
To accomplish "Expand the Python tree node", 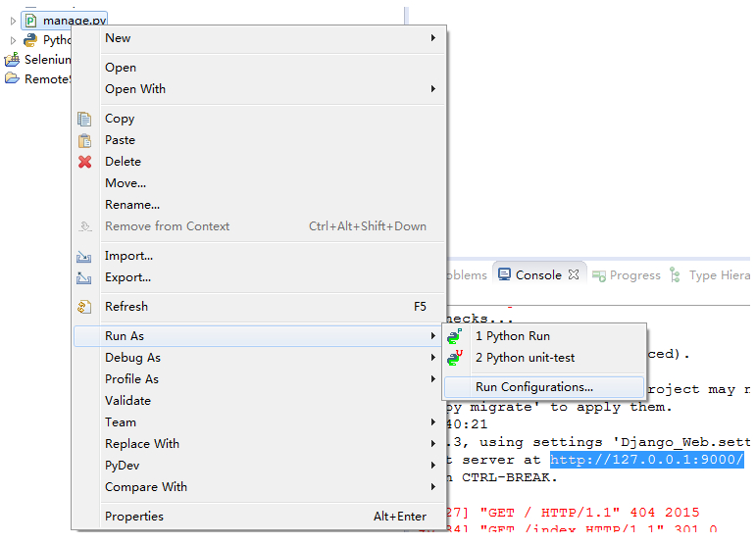I will (x=13, y=40).
